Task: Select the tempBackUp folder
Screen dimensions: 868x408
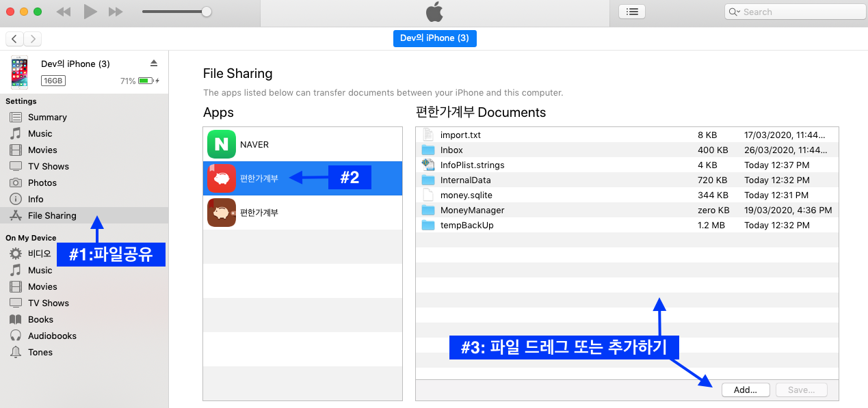Action: [x=627, y=226]
